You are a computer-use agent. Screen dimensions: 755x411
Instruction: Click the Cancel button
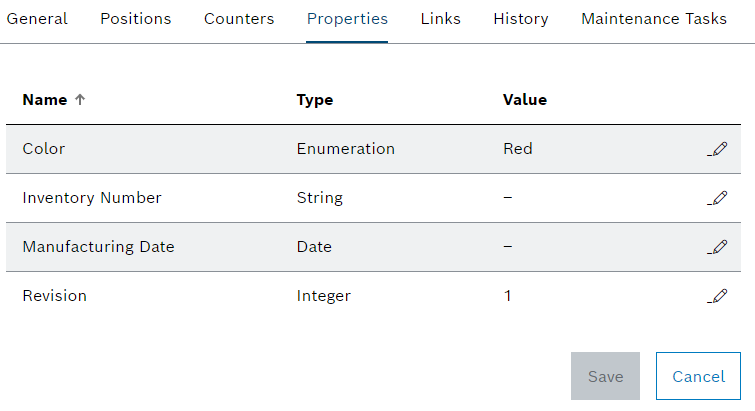tap(698, 376)
